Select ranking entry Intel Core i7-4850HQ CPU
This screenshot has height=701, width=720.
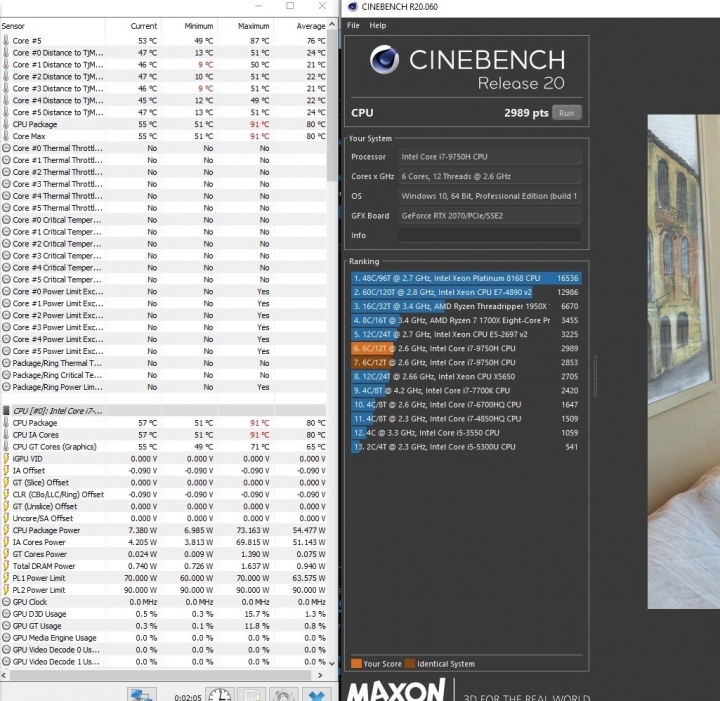(x=466, y=419)
